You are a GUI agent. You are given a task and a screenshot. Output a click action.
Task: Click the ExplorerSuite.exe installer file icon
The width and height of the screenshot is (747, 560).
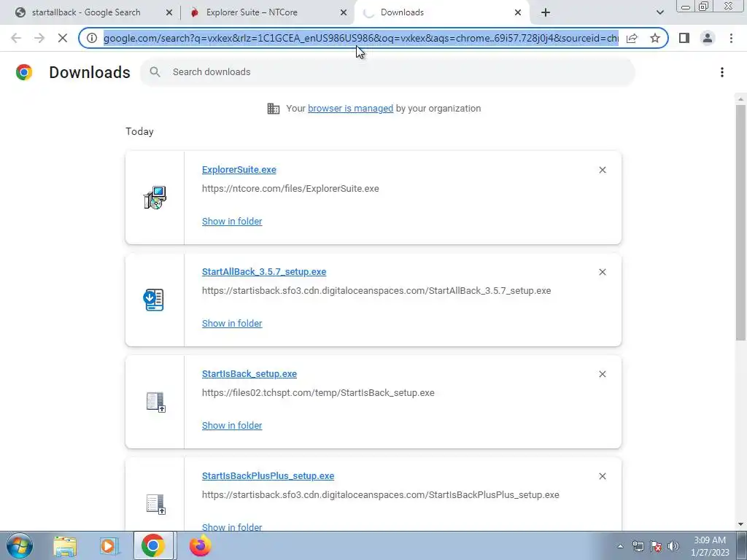point(155,198)
